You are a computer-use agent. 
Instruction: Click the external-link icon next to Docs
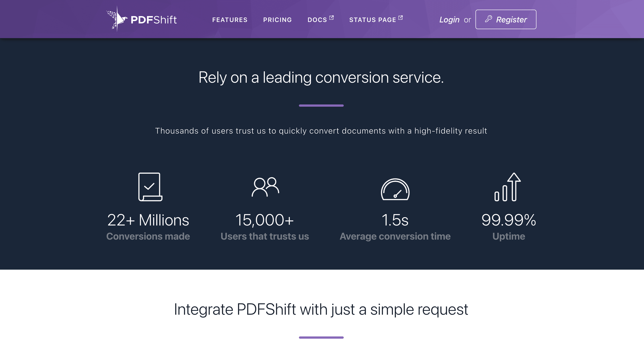coord(331,18)
